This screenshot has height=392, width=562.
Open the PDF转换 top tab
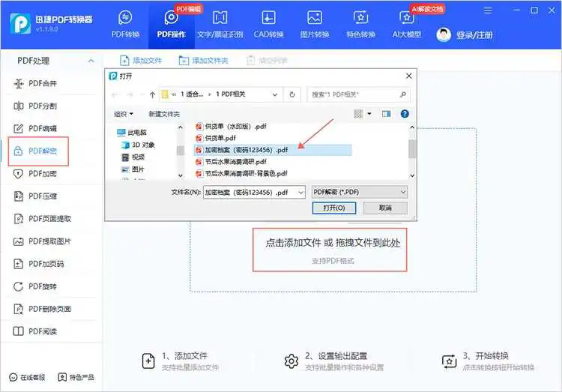125,25
